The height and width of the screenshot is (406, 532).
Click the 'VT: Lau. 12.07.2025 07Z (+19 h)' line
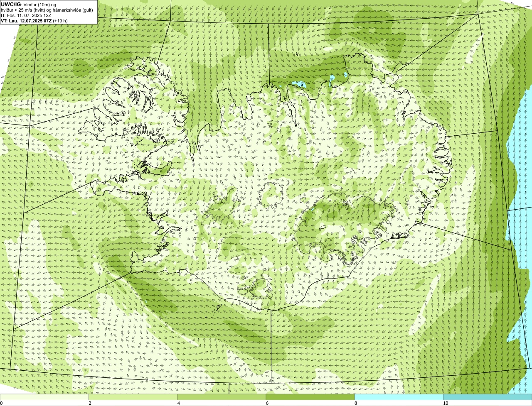pyautogui.click(x=34, y=20)
